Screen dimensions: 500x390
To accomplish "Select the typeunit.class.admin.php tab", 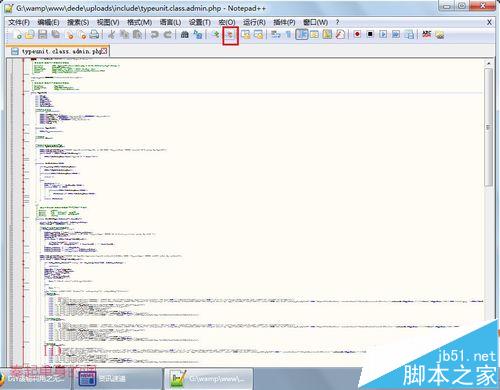I will (x=58, y=51).
